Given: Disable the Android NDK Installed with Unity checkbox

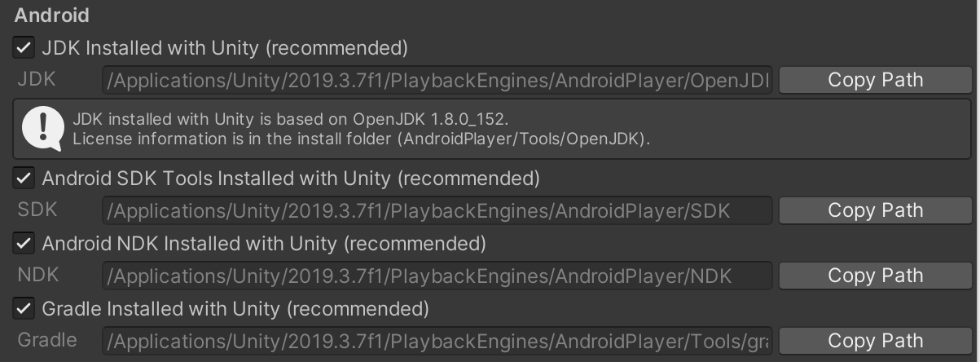Looking at the screenshot, I should tap(24, 243).
